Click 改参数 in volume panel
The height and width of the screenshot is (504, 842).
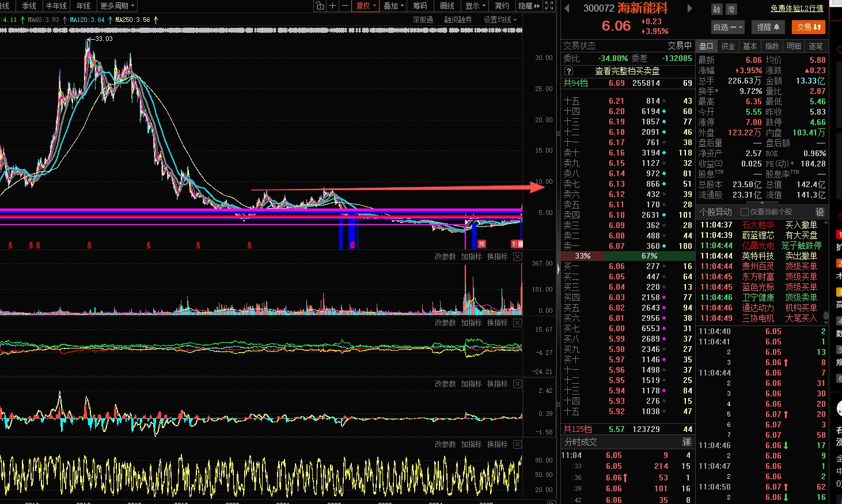tap(445, 257)
